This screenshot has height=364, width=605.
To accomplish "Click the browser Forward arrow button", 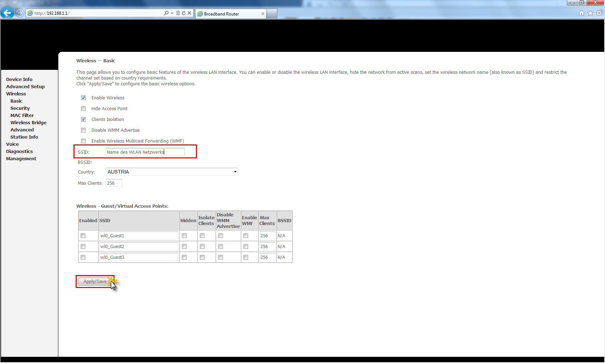I will click(20, 13).
